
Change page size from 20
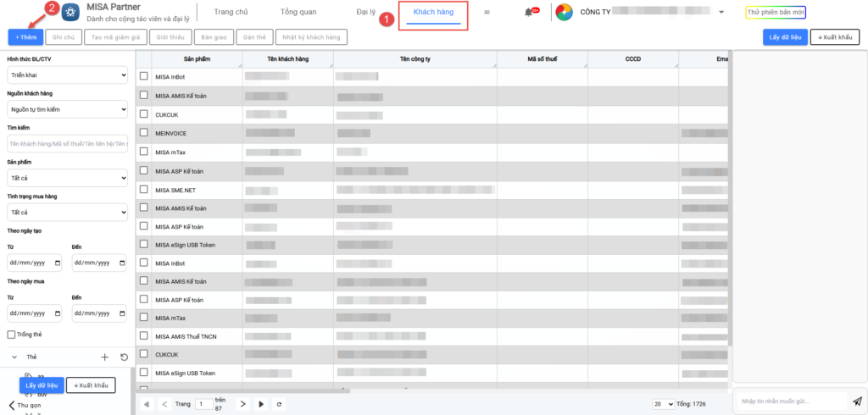click(x=664, y=405)
